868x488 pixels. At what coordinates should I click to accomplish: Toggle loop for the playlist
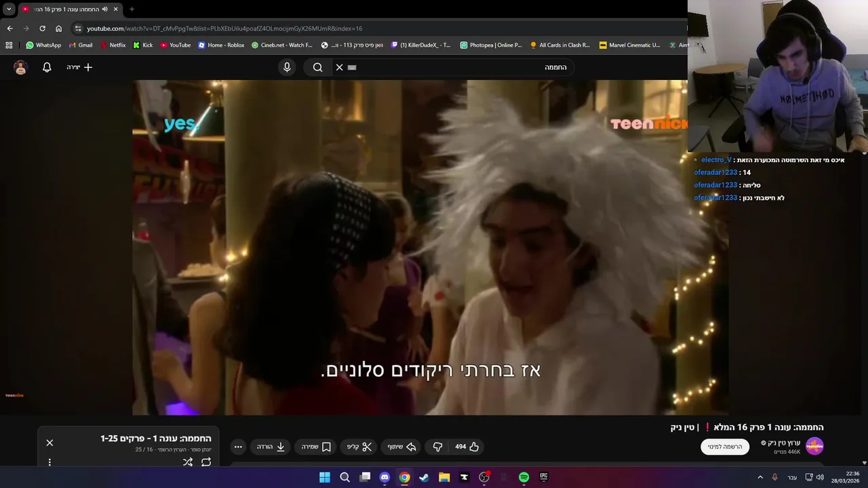point(206,462)
